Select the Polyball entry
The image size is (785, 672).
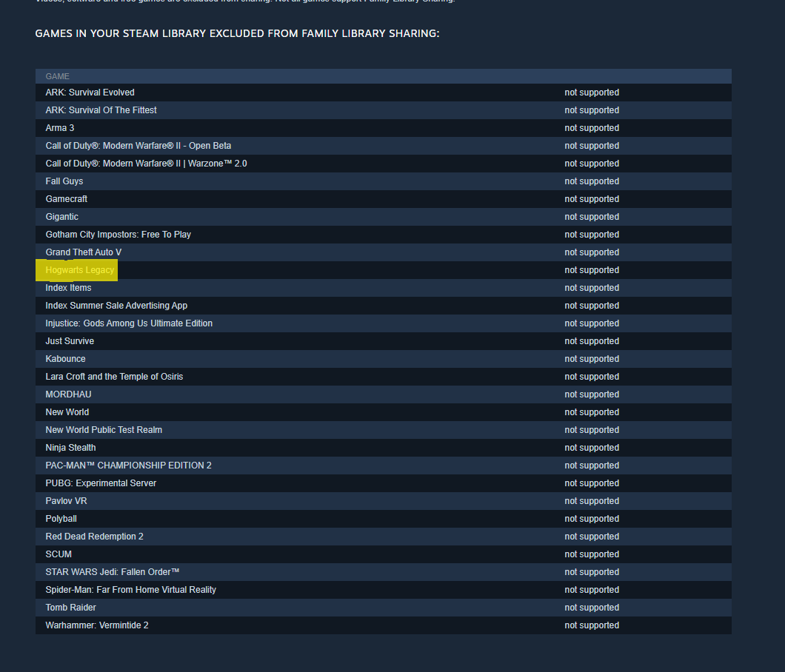[61, 519]
